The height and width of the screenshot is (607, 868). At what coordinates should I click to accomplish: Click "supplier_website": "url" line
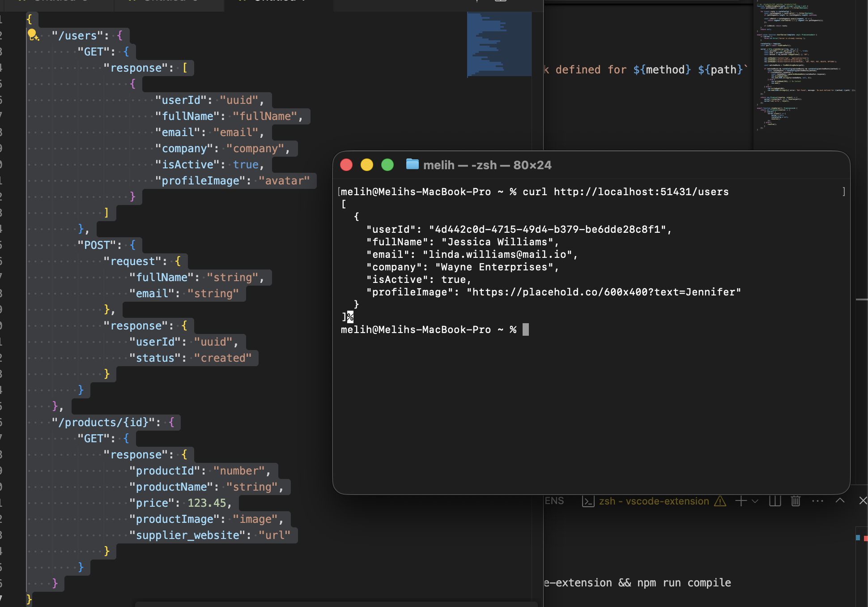click(210, 535)
